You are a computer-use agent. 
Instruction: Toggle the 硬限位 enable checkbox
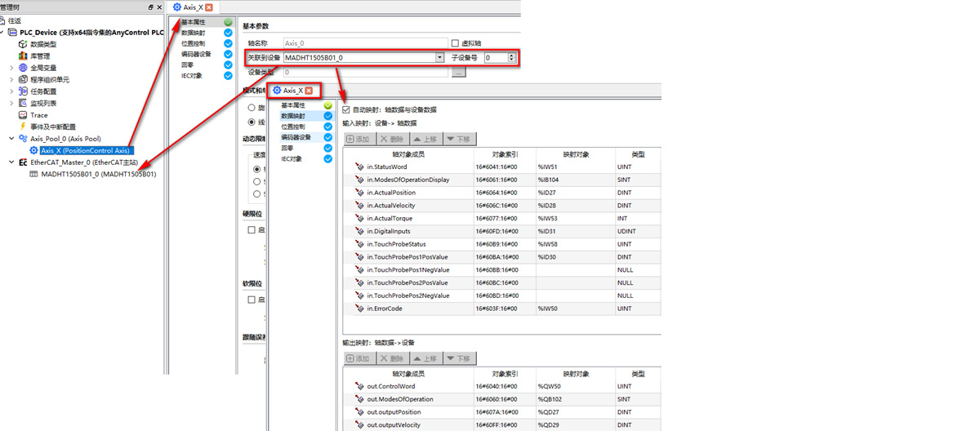[x=252, y=230]
